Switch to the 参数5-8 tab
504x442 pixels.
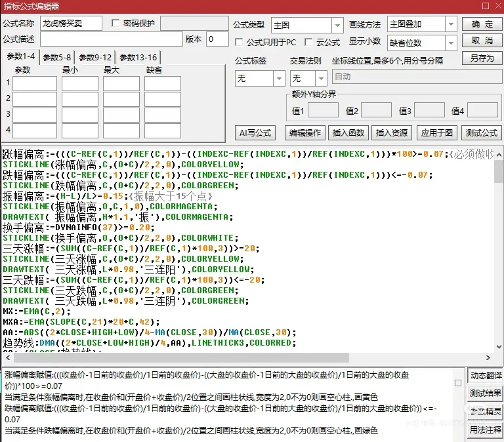click(56, 58)
